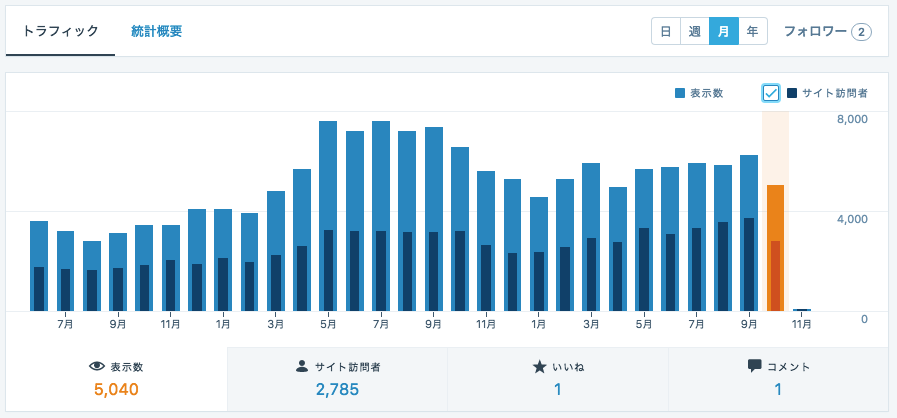The width and height of the screenshot is (897, 418).
Task: Click the speech bubble コメント icon
Action: 755,367
